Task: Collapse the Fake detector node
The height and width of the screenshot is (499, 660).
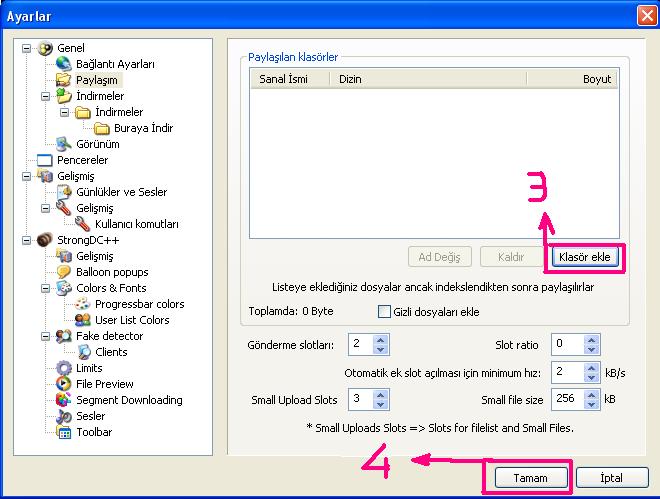Action: click(46, 336)
